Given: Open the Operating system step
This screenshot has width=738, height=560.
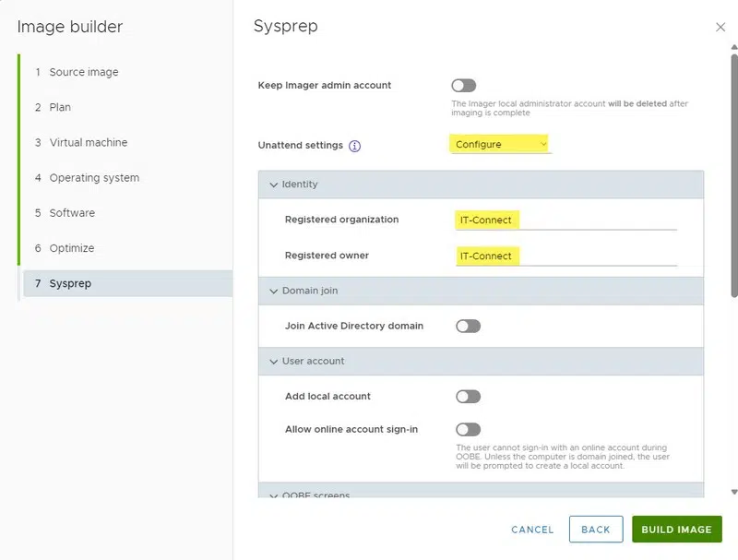Looking at the screenshot, I should (x=93, y=178).
